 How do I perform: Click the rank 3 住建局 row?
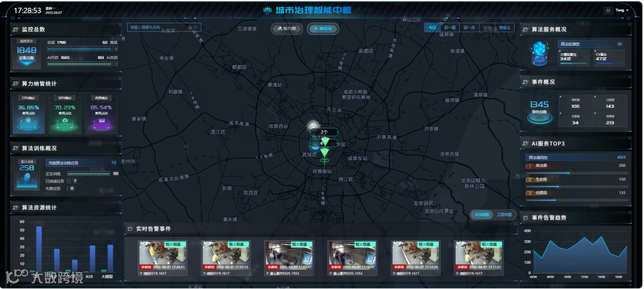tap(576, 195)
